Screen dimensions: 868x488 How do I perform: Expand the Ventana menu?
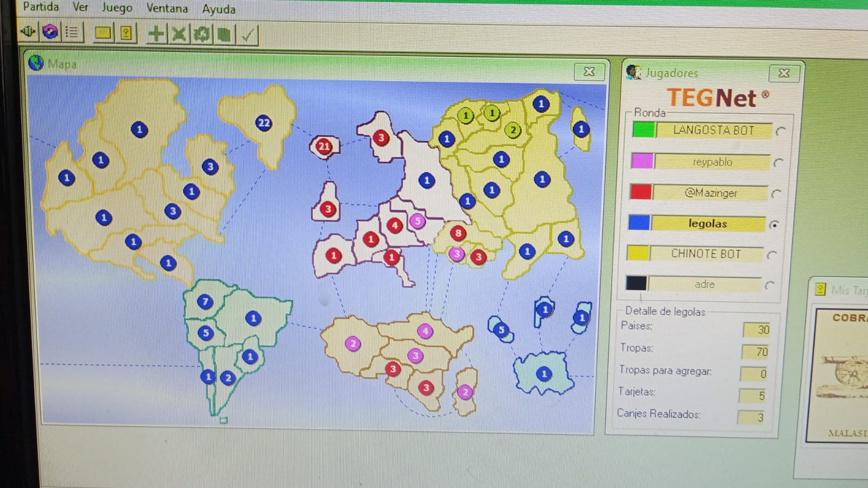(x=167, y=8)
